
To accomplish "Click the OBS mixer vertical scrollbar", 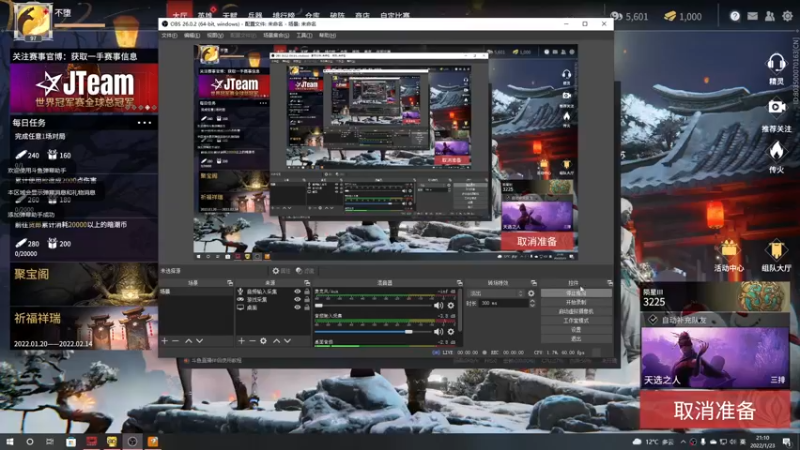I will [x=460, y=309].
